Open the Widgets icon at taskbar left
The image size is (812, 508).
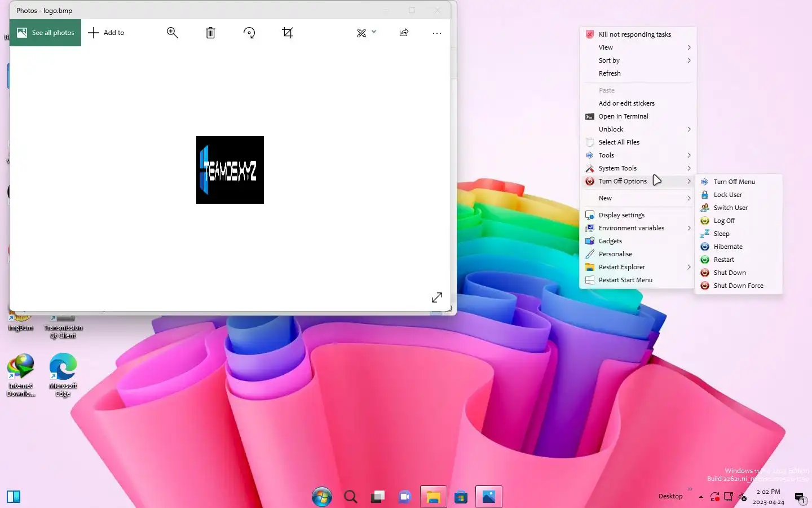[14, 497]
